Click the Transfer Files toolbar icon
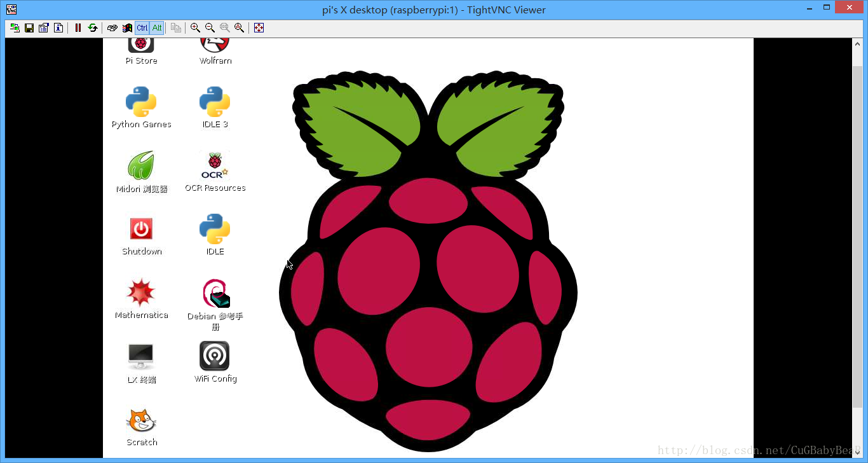Viewport: 868px width, 463px height. 176,28
